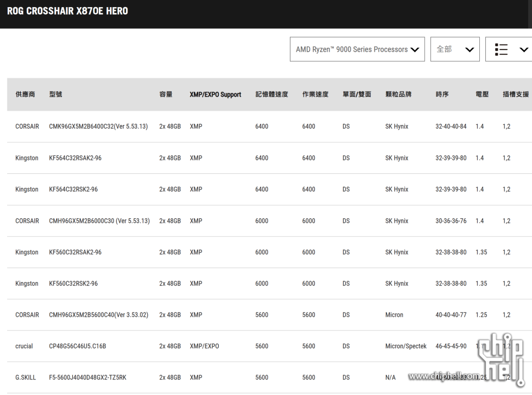
Task: Click the 型號 column header
Action: [55, 94]
